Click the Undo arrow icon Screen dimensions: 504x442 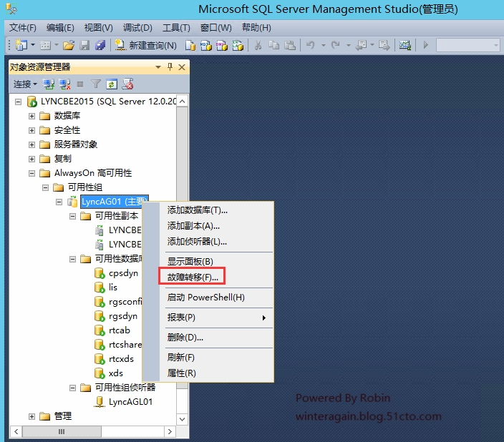tap(311, 45)
